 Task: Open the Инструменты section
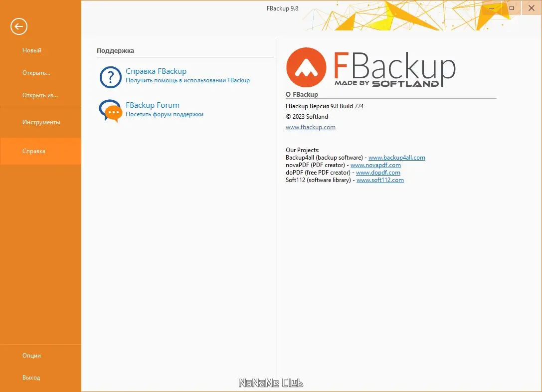click(x=41, y=122)
